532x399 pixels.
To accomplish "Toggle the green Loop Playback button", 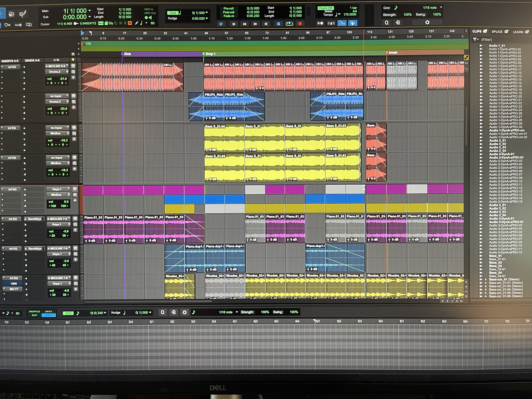I will pos(289,24).
